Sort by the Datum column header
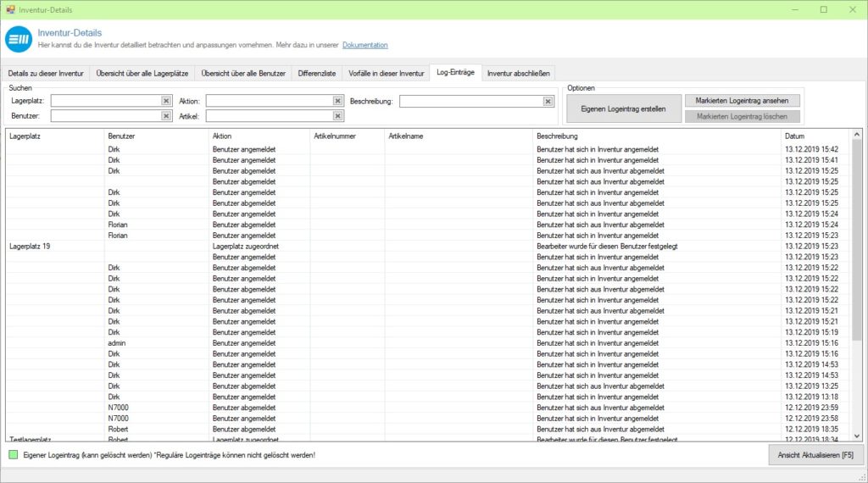868x483 pixels. [x=815, y=136]
